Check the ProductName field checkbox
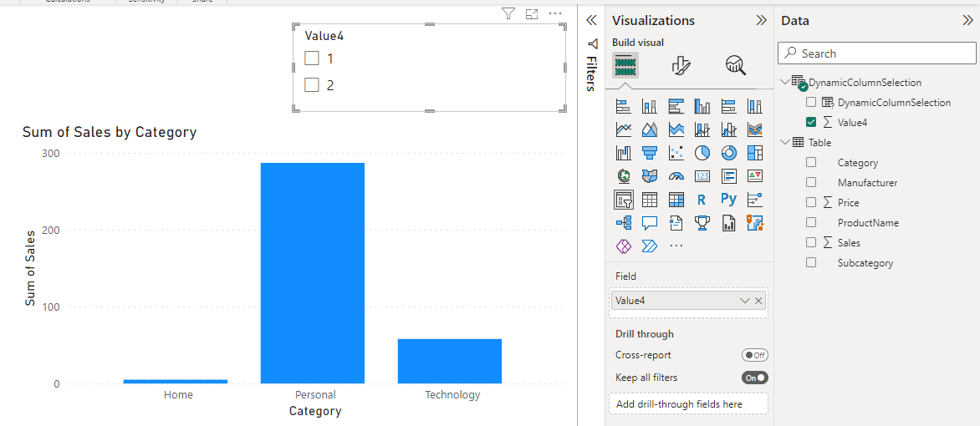The width and height of the screenshot is (980, 426). point(811,221)
